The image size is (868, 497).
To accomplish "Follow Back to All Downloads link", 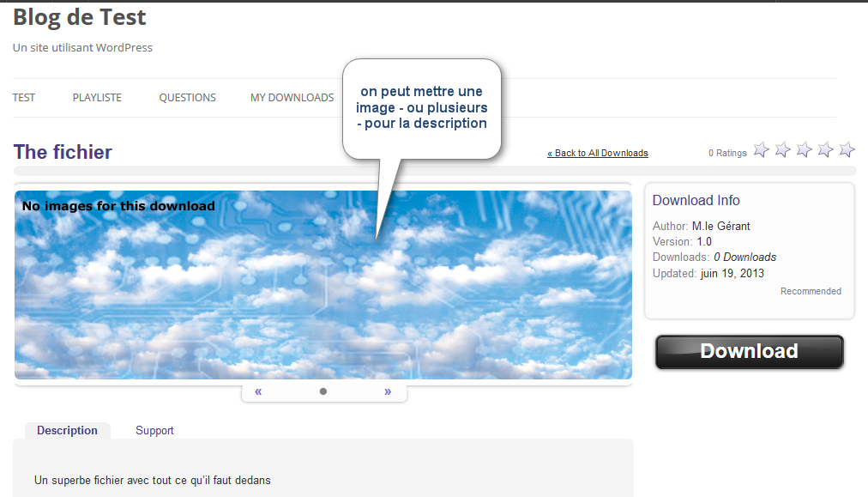I will (597, 153).
